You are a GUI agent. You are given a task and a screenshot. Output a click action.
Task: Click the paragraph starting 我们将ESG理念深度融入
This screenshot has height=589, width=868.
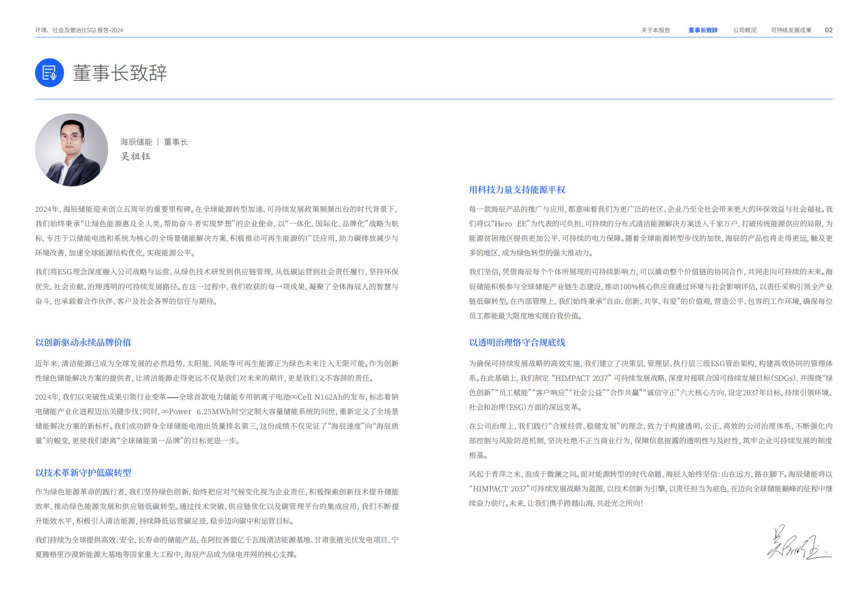tap(217, 287)
